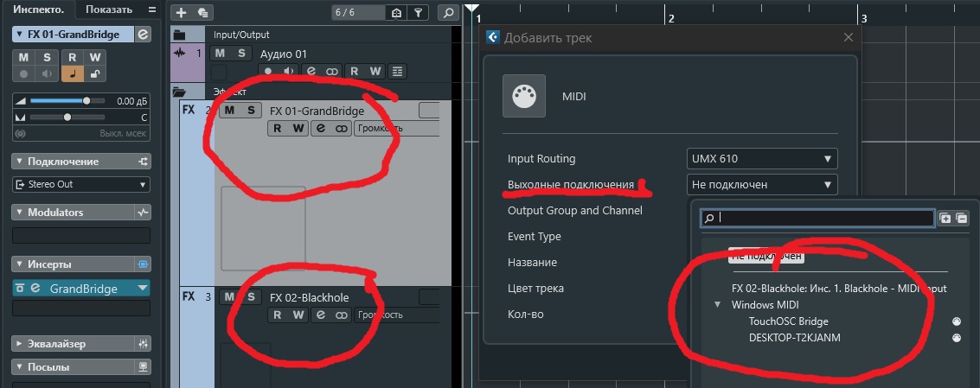Toggle the lock button in inspector
The image size is (980, 388).
coord(94,74)
